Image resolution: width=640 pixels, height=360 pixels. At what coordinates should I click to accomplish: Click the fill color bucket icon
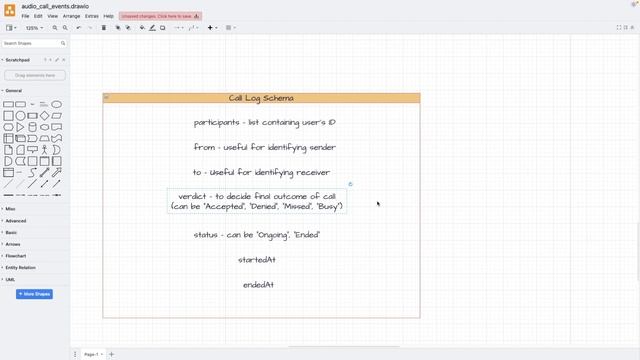click(x=142, y=28)
